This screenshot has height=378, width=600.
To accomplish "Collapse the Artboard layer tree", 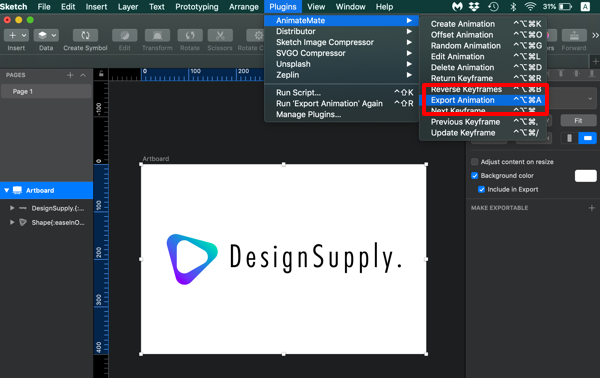I will pos(7,190).
